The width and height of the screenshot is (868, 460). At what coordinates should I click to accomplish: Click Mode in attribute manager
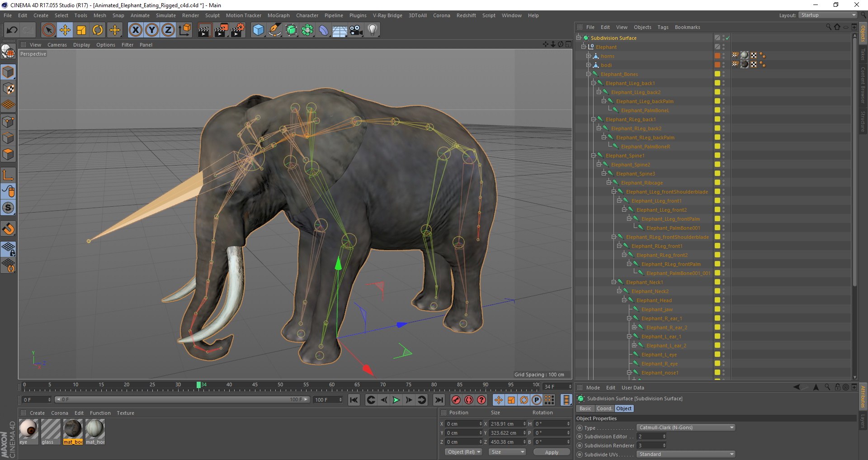(x=593, y=388)
